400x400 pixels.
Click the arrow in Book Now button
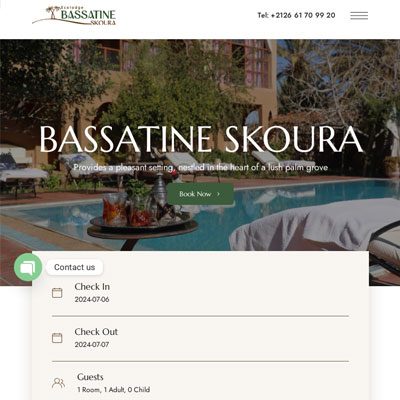[x=218, y=194]
